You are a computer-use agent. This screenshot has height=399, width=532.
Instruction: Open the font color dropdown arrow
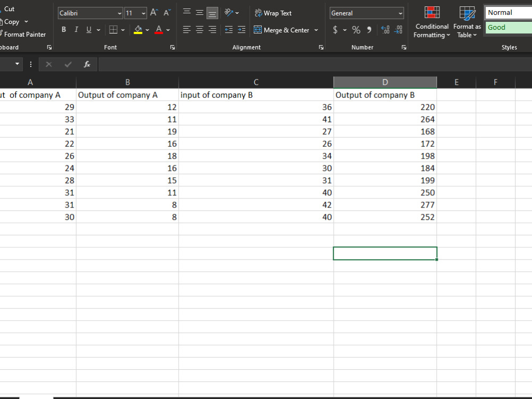168,30
